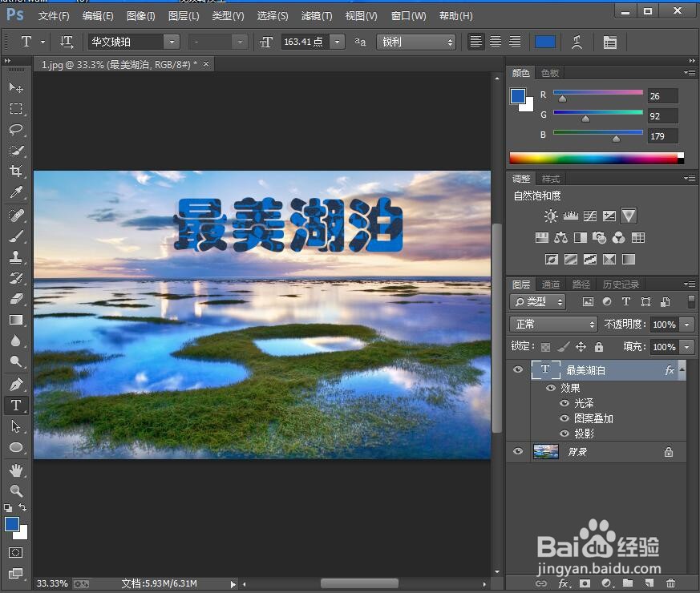Hide the 最美湖泊 text layer
The width and height of the screenshot is (700, 593).
(x=518, y=369)
